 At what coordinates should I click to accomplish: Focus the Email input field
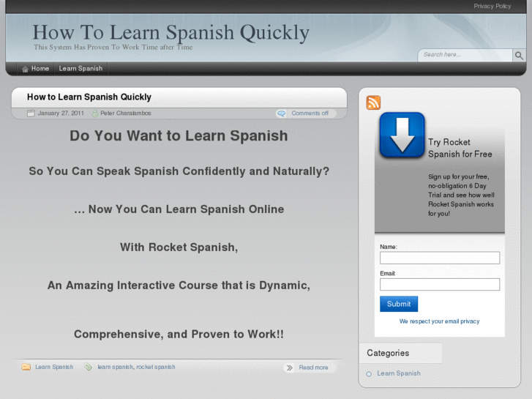[x=440, y=285]
